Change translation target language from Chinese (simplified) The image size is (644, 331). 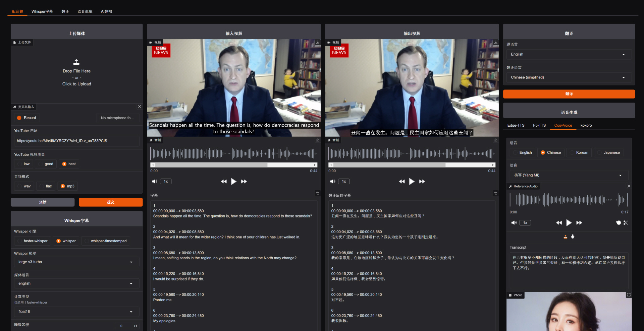click(568, 77)
